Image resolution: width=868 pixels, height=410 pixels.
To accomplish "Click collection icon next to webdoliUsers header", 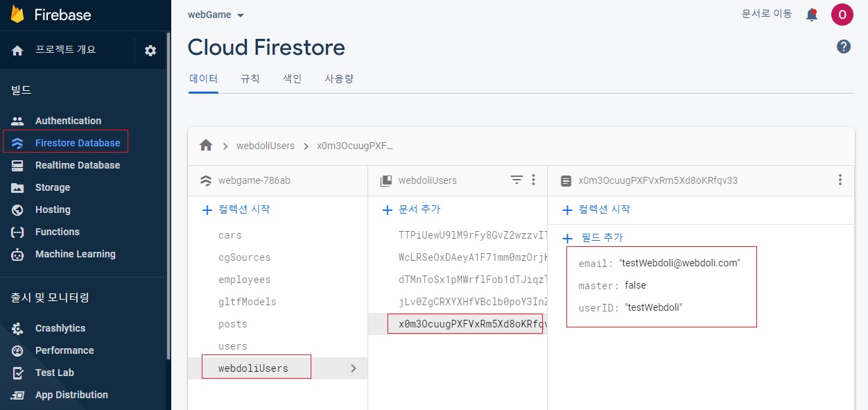I will click(x=386, y=181).
